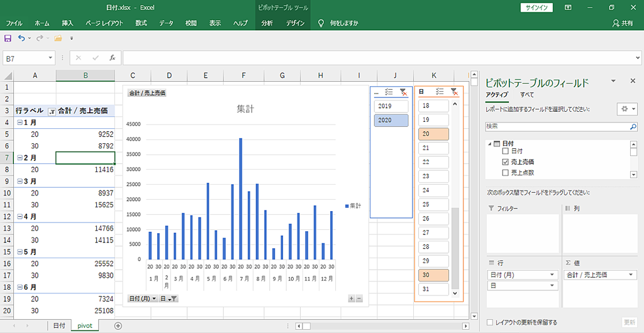
Task: Toggle multi-select in year slicer
Action: tap(389, 93)
